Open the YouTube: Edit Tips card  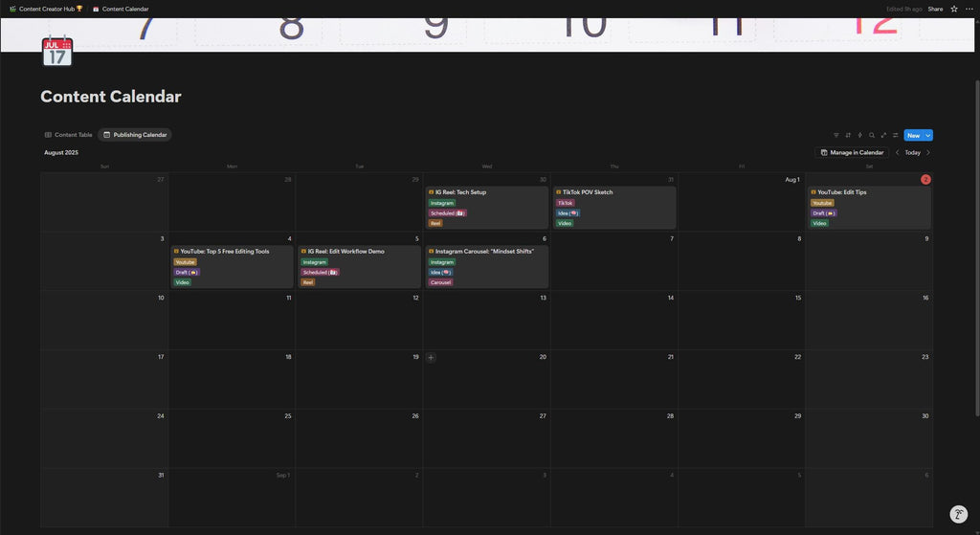pos(869,208)
